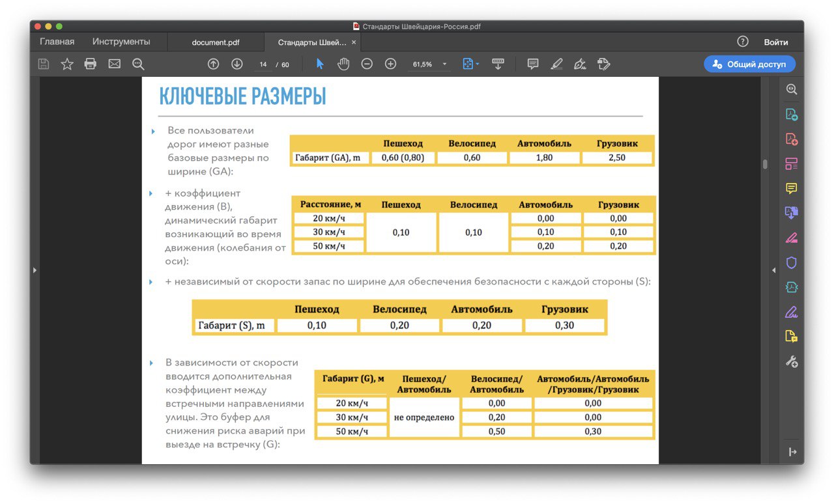Click the fit page mode icon

click(x=468, y=64)
